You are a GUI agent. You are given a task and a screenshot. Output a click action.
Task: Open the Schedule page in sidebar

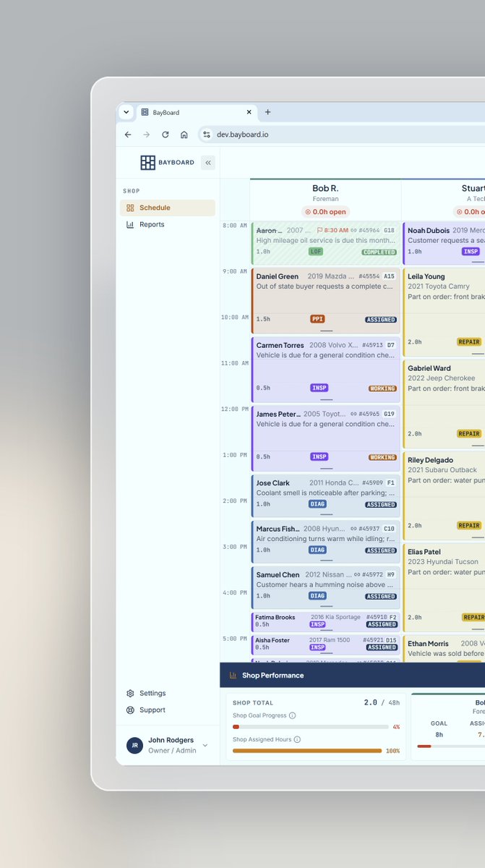point(168,208)
